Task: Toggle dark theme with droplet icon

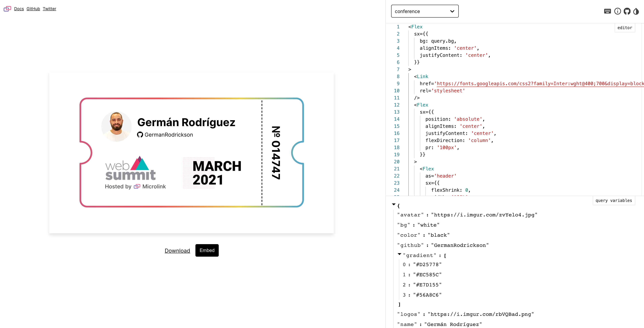Action: coord(636,11)
